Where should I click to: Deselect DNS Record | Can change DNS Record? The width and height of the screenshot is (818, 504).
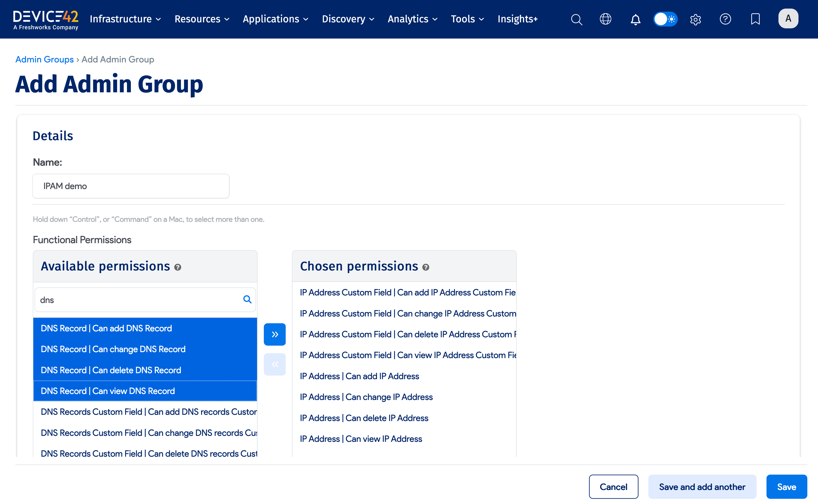point(113,349)
